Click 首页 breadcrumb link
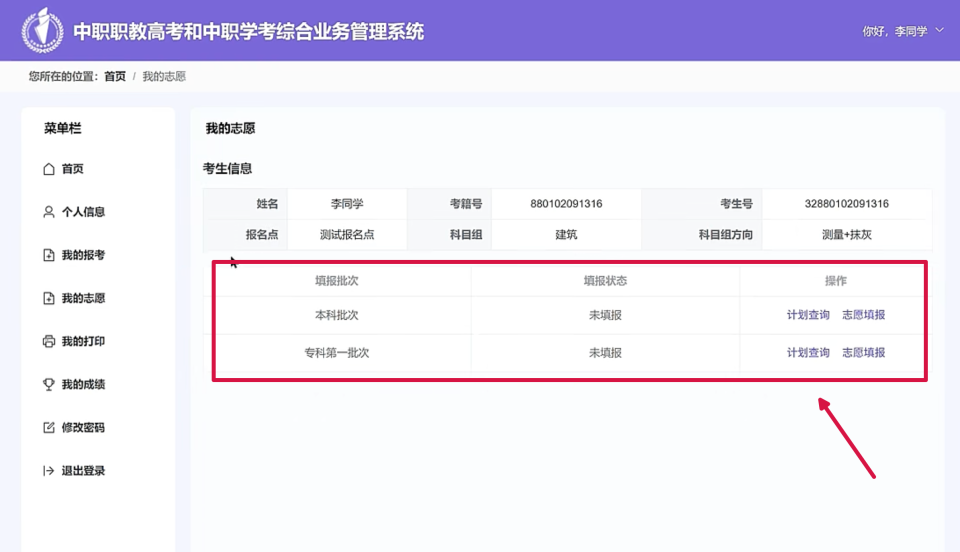The width and height of the screenshot is (960, 552). coord(114,76)
